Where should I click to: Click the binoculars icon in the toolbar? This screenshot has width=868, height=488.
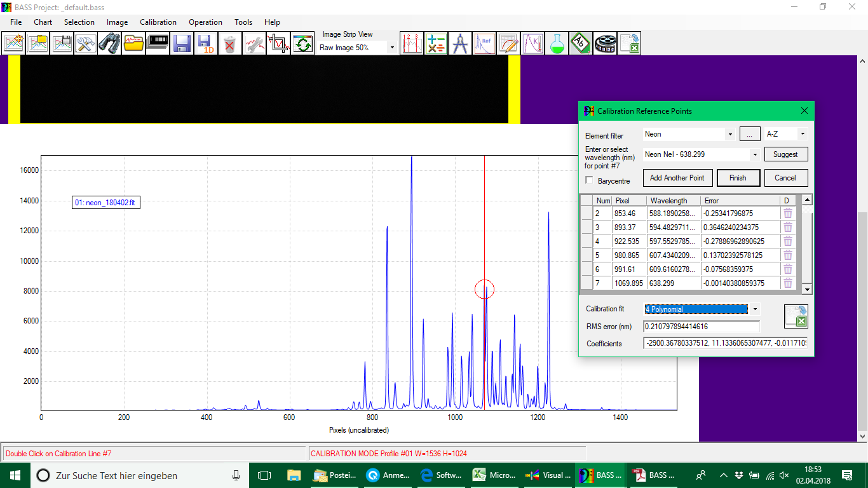coord(110,44)
